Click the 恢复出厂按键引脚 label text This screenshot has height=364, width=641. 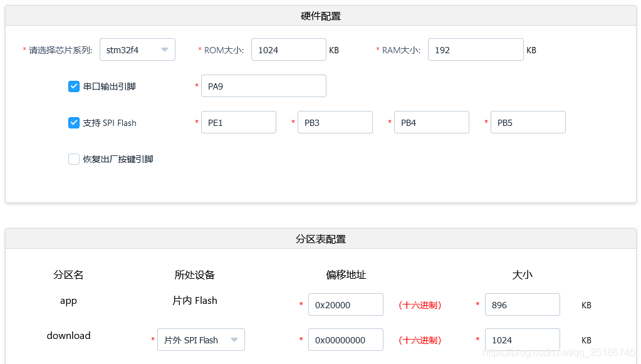click(118, 159)
